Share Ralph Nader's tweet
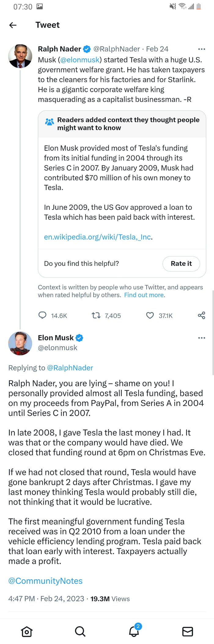This screenshot has width=214, height=644. pyautogui.click(x=201, y=315)
